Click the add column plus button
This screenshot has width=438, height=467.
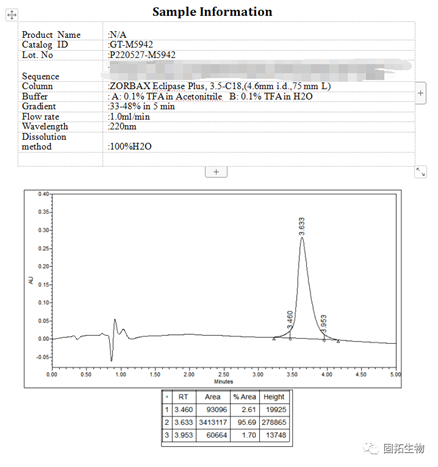click(421, 93)
